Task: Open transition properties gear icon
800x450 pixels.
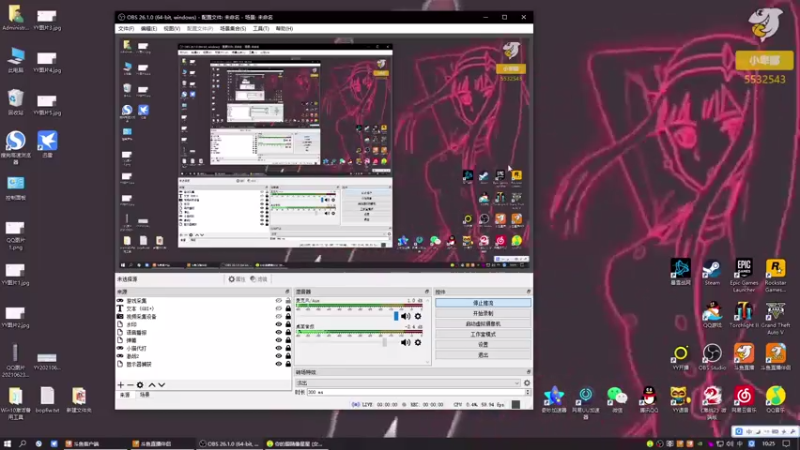Action: click(x=527, y=383)
